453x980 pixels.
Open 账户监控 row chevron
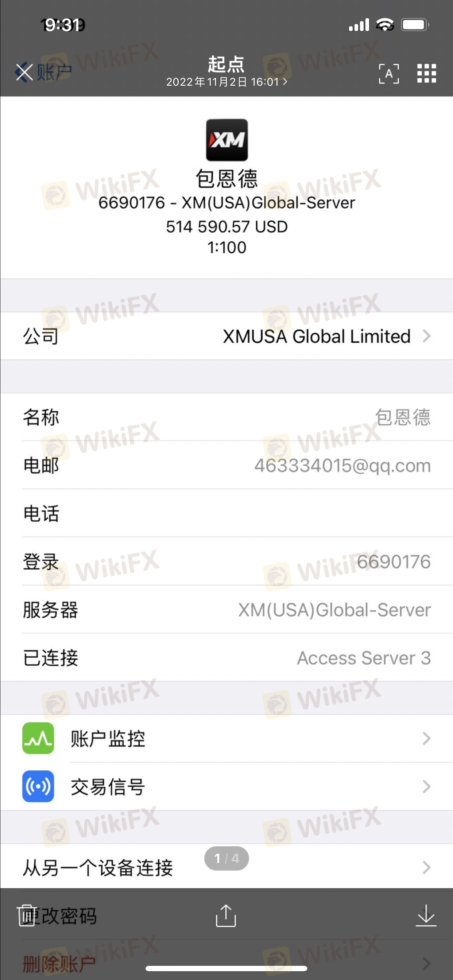pyautogui.click(x=426, y=738)
